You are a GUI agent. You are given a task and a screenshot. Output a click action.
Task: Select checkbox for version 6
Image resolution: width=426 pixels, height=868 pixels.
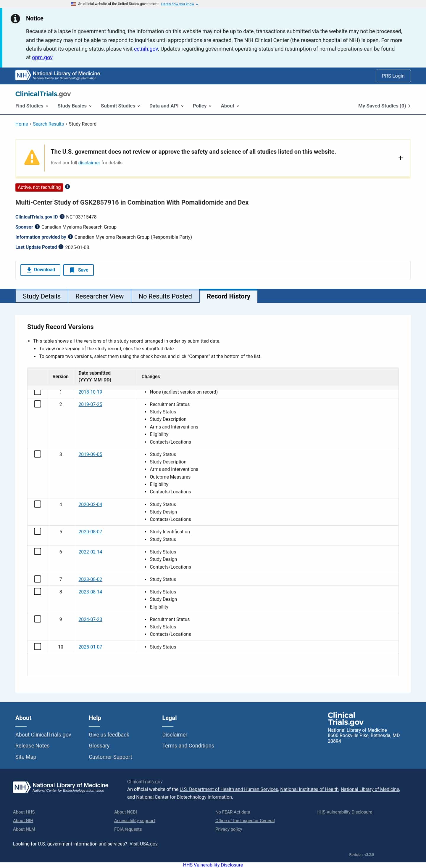(x=38, y=552)
